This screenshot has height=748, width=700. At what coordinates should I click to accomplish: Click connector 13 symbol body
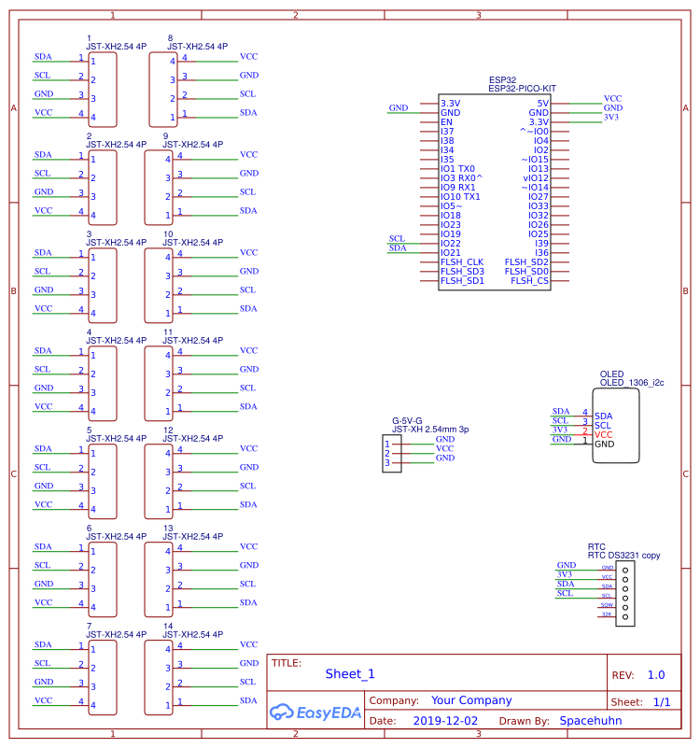159,580
